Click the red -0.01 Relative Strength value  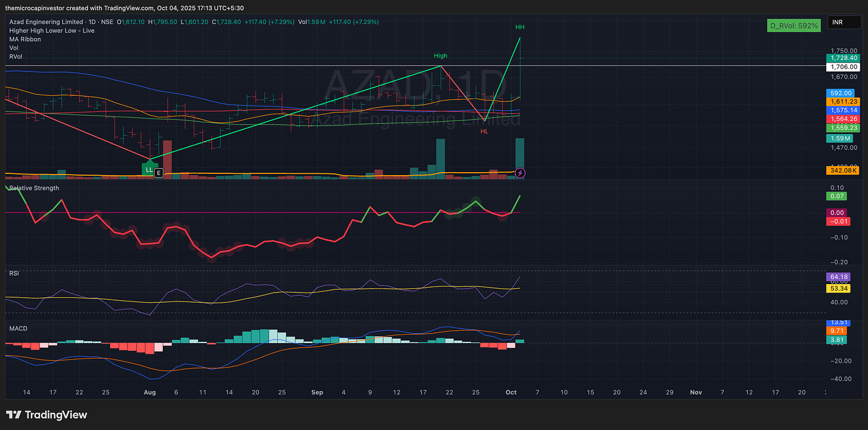[837, 222]
